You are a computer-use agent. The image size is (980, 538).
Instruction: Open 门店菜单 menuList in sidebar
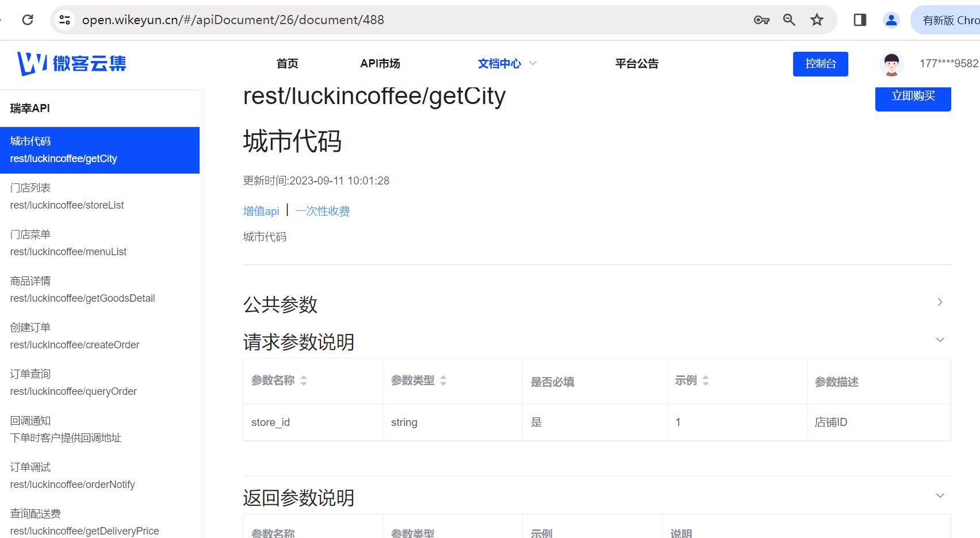pos(99,243)
